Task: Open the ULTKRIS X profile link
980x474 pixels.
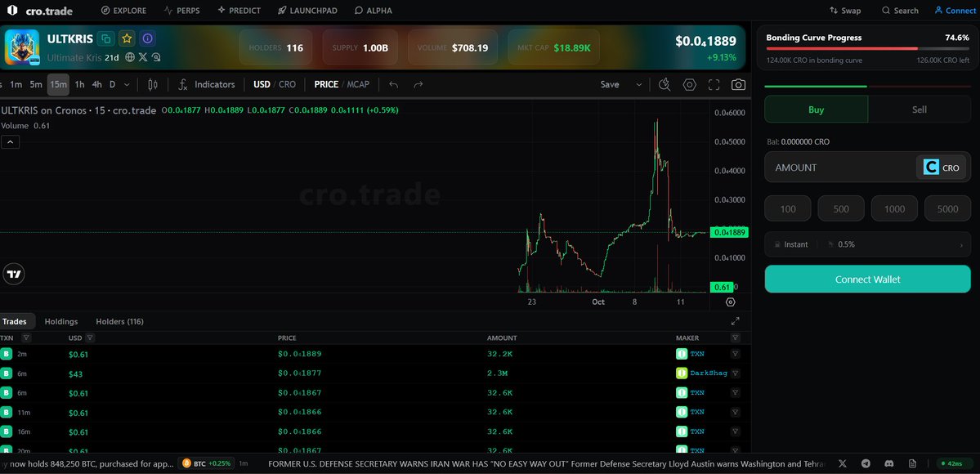Action: 143,57
